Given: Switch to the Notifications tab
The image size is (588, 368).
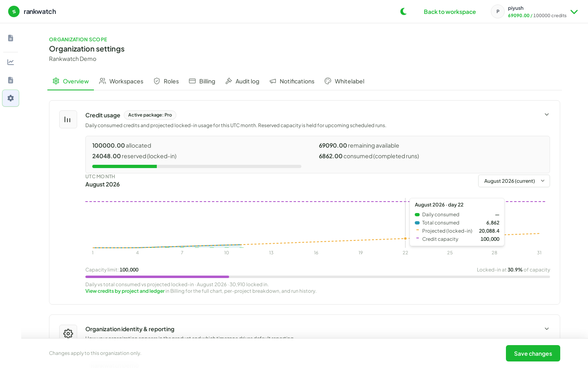Looking at the screenshot, I should pos(292,81).
